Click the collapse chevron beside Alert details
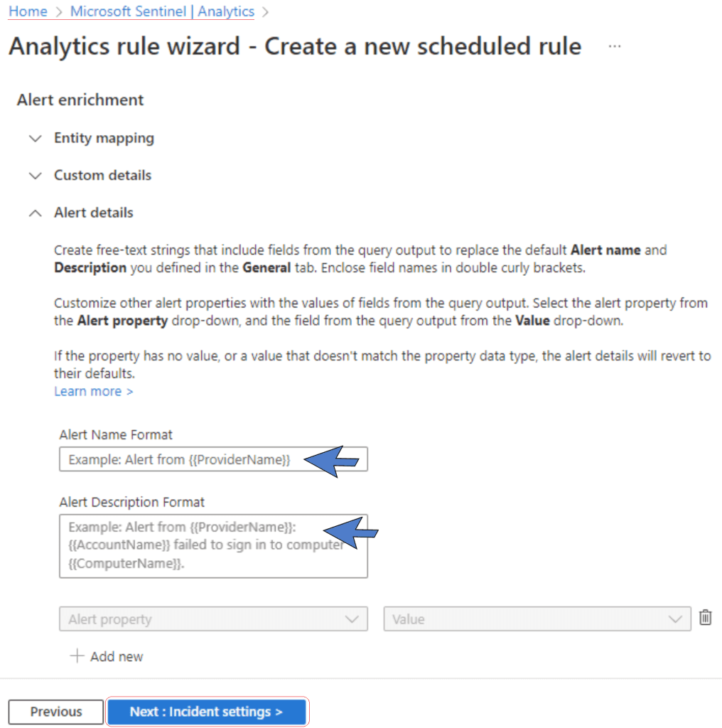Viewport: 722px width, 728px height. [x=36, y=213]
